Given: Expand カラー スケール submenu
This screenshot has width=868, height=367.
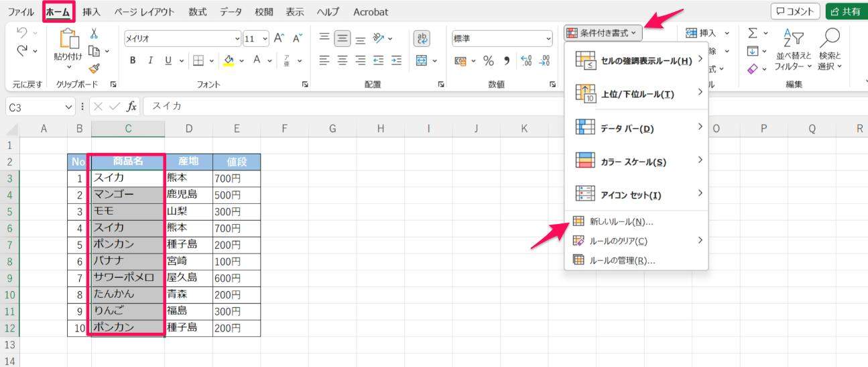Looking at the screenshot, I should [x=637, y=161].
